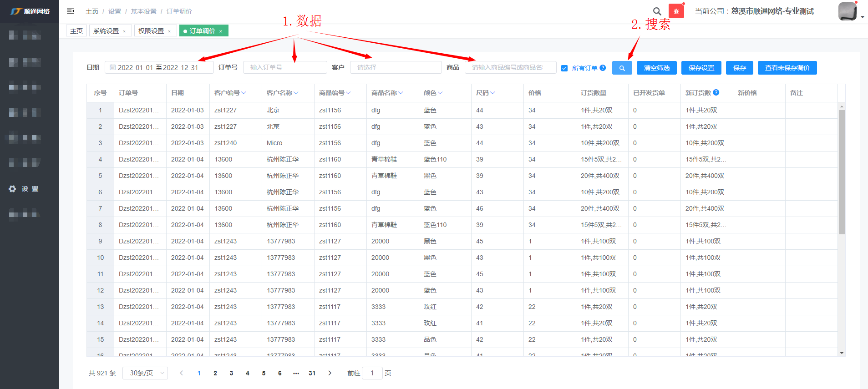The width and height of the screenshot is (868, 389).
Task: Open the global search magnifier in header
Action: pos(657,11)
